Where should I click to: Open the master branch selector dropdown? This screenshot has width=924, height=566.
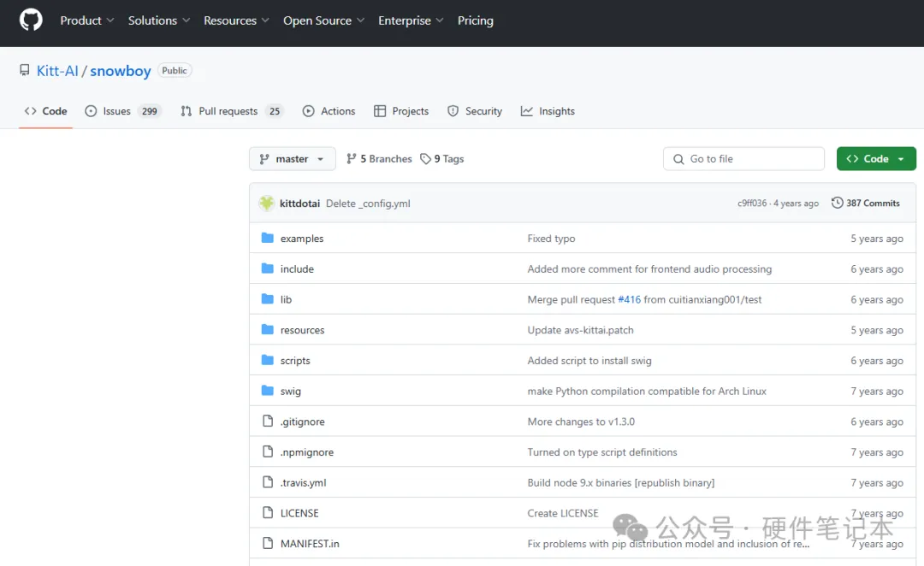(293, 159)
